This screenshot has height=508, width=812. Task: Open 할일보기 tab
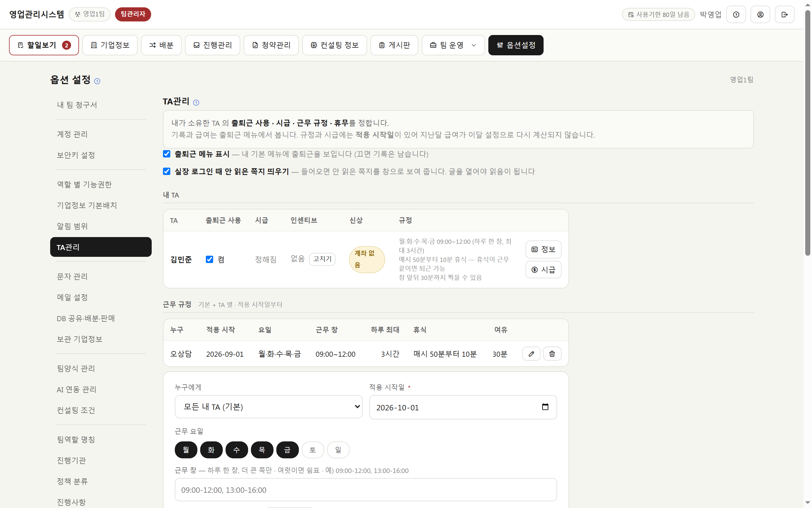tap(44, 45)
